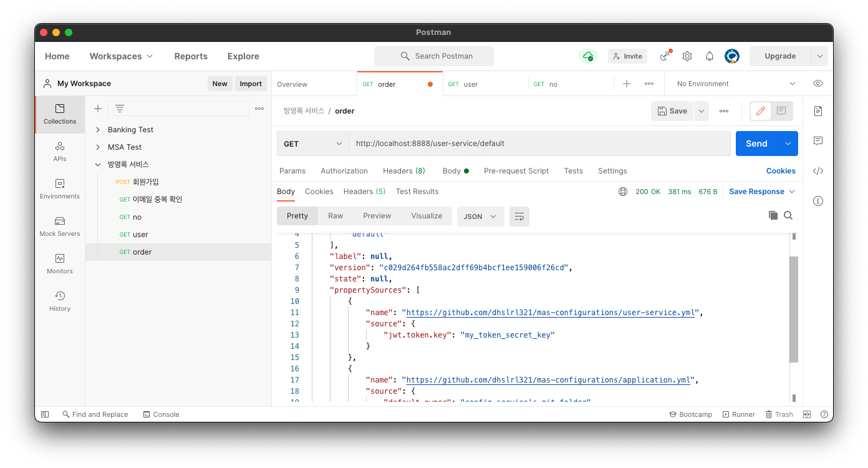Collapse the 방명록 서비스 collection
868x468 pixels.
(98, 165)
